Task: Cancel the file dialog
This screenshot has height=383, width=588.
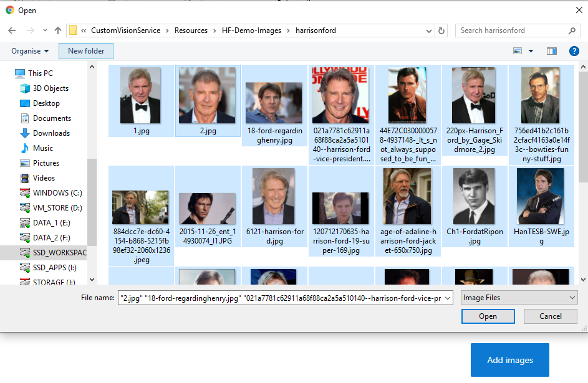Action: (x=550, y=316)
